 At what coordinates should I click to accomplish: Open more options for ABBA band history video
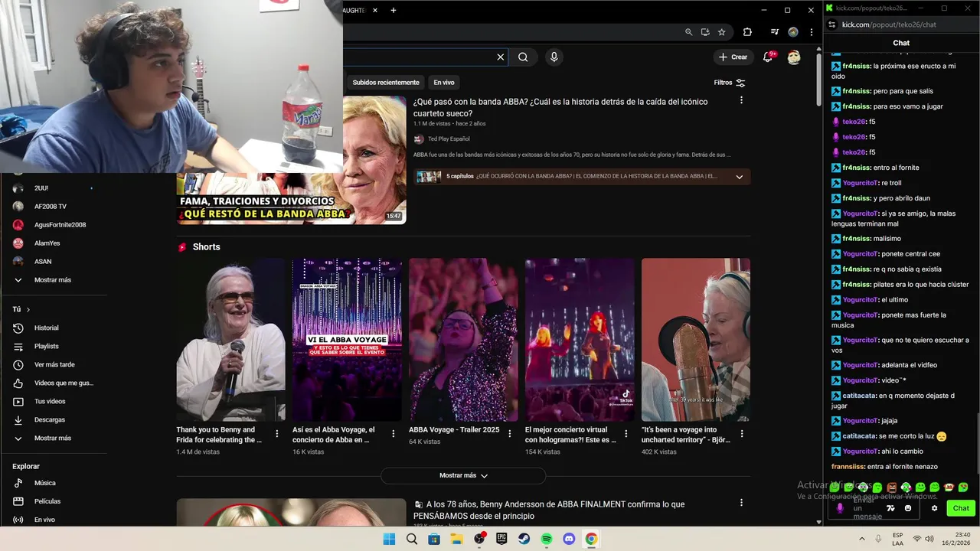point(741,100)
